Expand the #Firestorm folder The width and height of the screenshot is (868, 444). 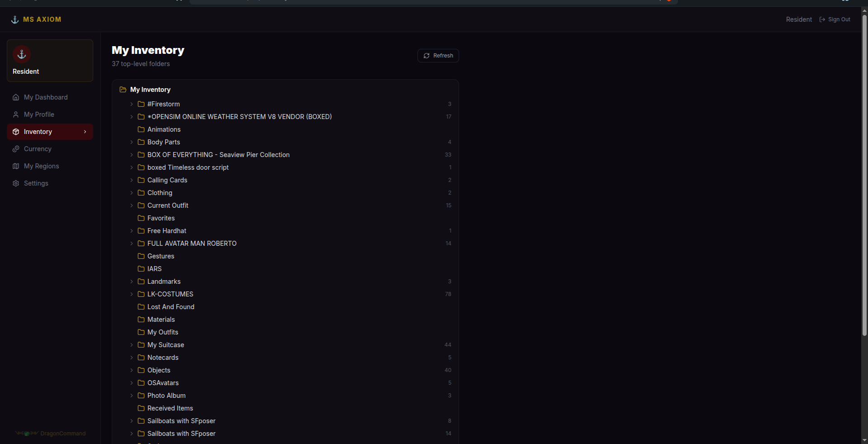pos(132,104)
